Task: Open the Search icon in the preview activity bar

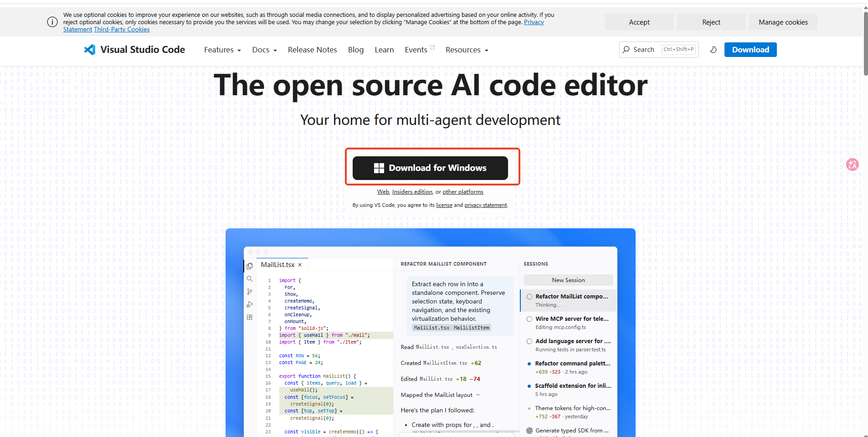Action: coord(250,279)
